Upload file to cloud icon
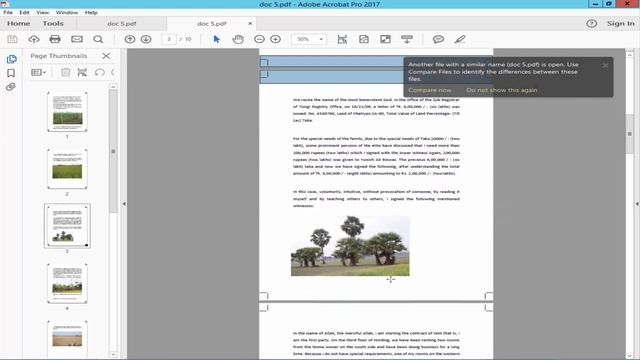The height and width of the screenshot is (360, 640). click(34, 39)
